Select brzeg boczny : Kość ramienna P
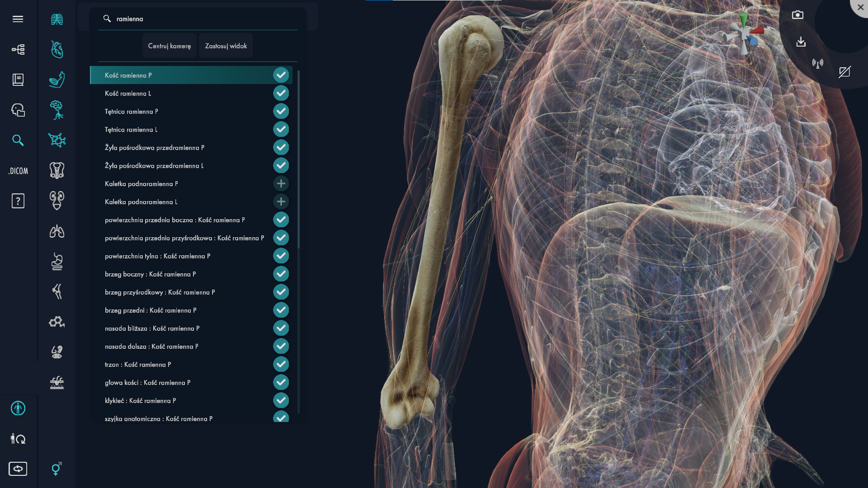 191,274
